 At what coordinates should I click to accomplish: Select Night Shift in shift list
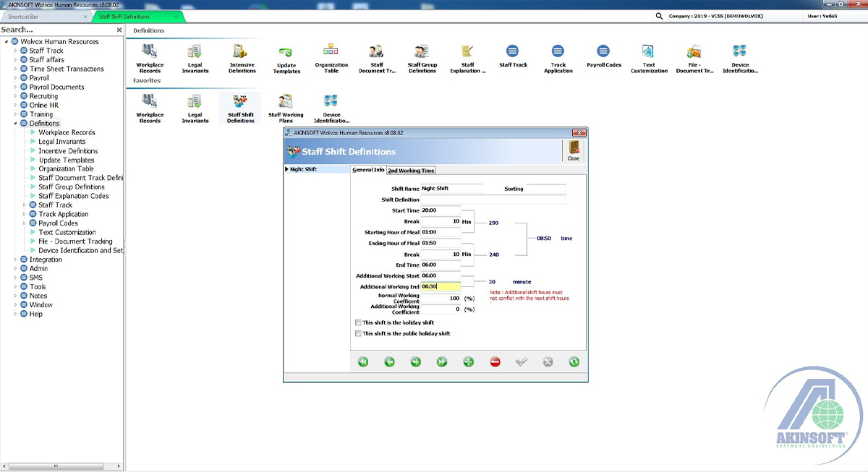click(x=316, y=169)
